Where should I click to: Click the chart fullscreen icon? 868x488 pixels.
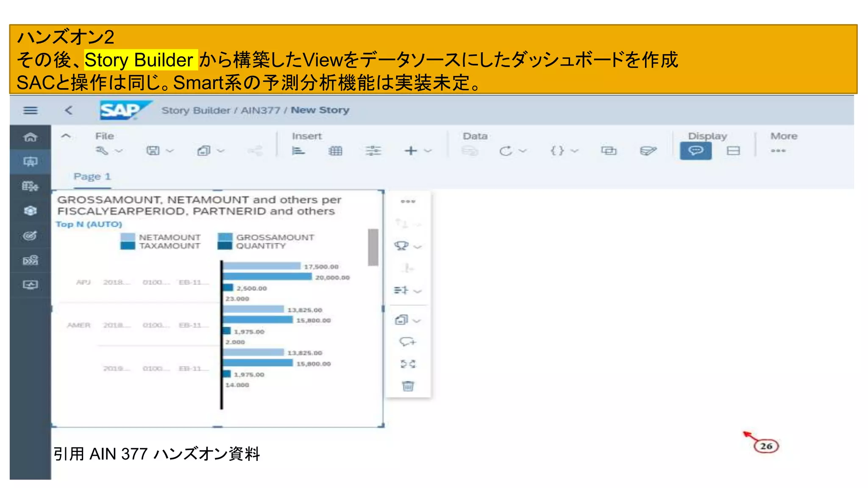[408, 364]
